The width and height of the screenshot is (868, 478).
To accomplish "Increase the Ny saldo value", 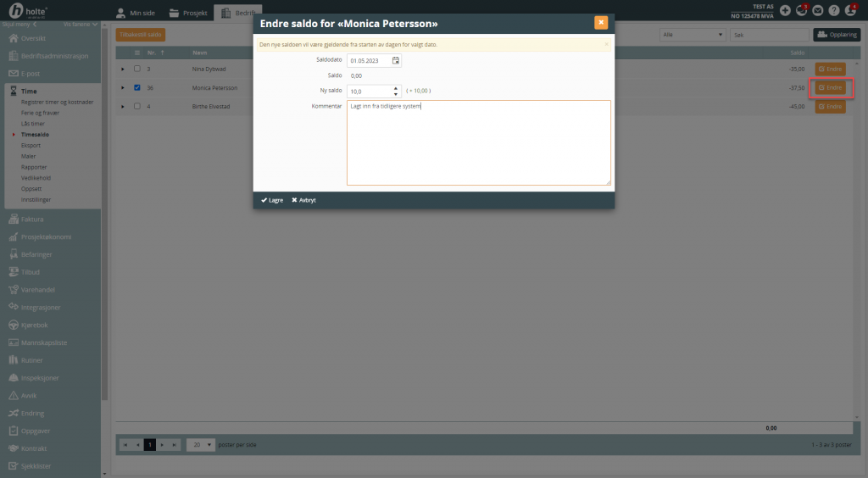I will click(x=396, y=88).
